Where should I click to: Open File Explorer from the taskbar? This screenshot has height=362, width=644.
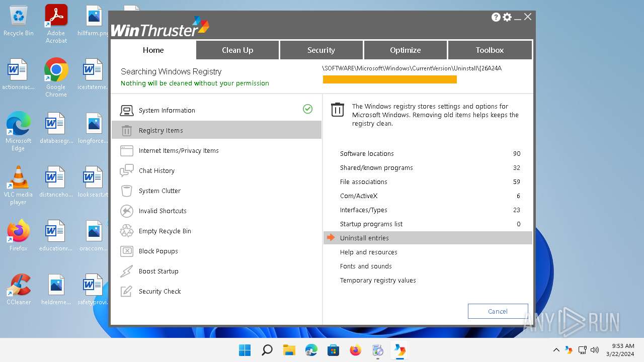coord(289,350)
